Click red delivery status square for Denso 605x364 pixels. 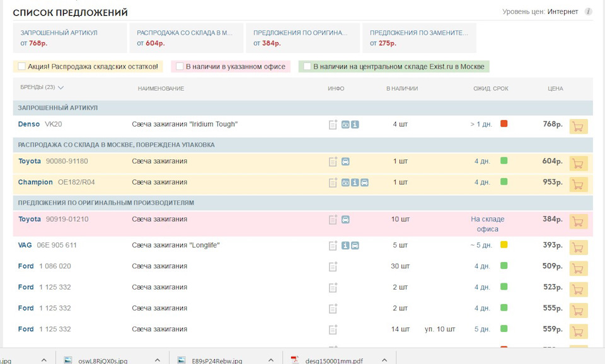click(504, 124)
